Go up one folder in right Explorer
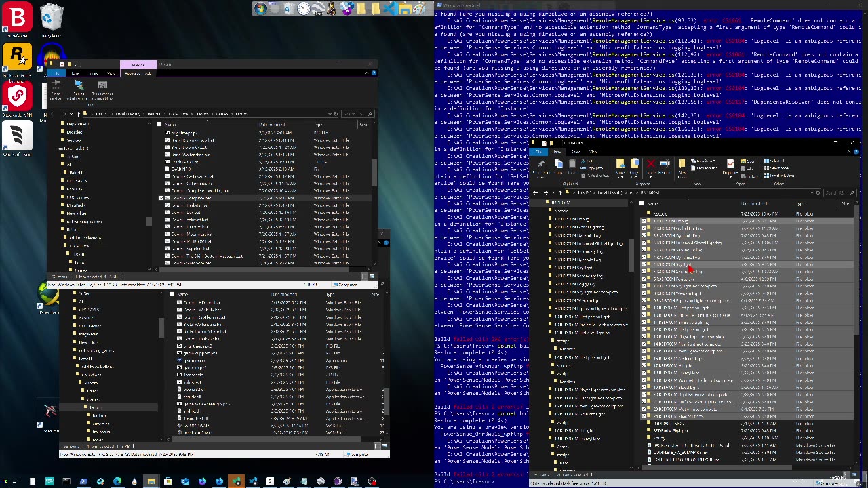The width and height of the screenshot is (868, 488). tap(560, 192)
